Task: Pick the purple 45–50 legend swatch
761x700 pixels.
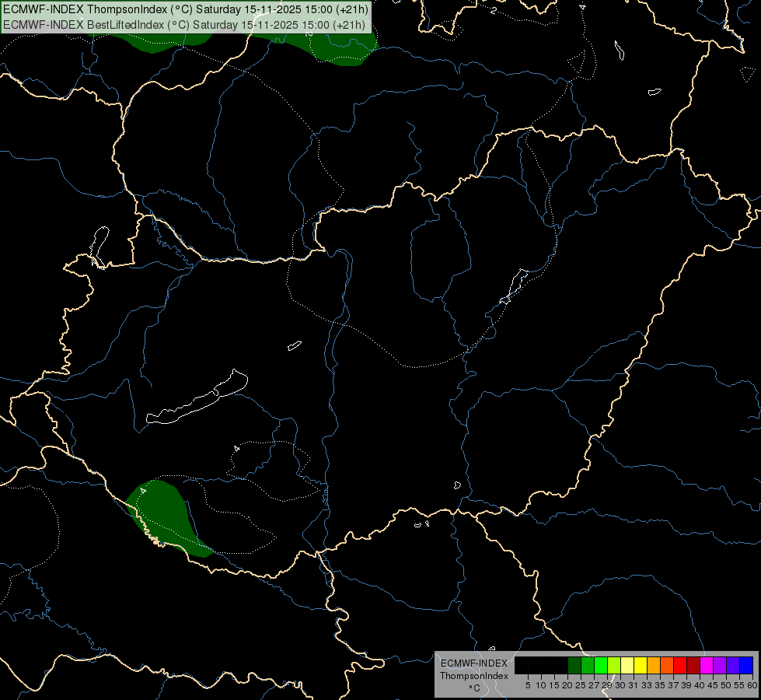Action: (720, 665)
